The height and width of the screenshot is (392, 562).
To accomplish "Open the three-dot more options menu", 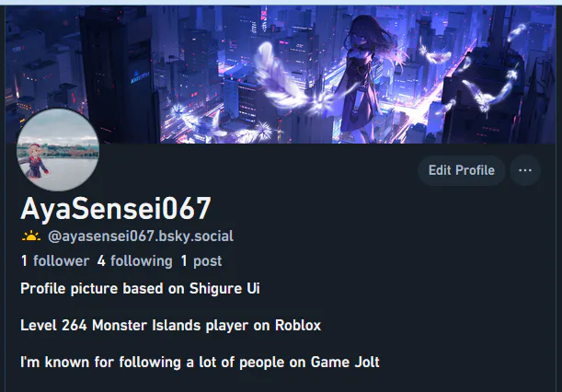I will (525, 170).
